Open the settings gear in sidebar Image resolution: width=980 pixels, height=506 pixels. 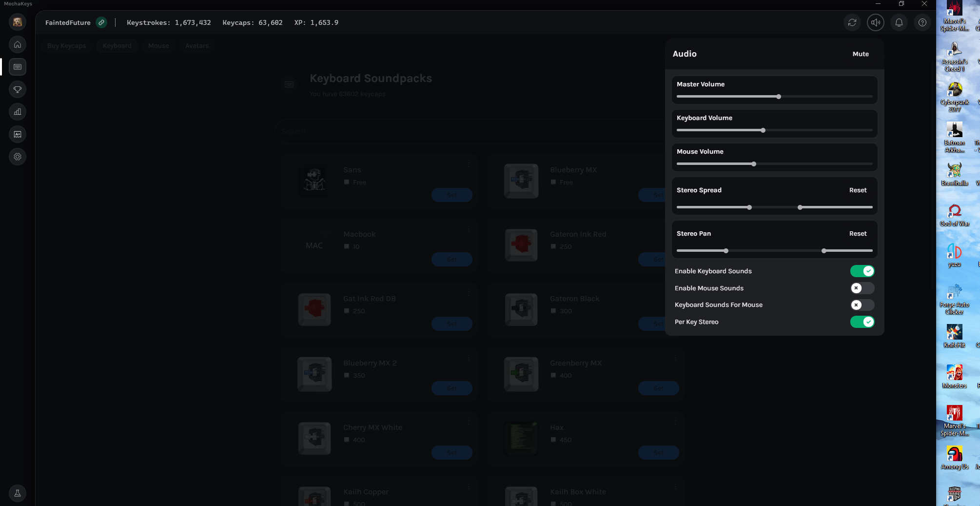coord(18,157)
